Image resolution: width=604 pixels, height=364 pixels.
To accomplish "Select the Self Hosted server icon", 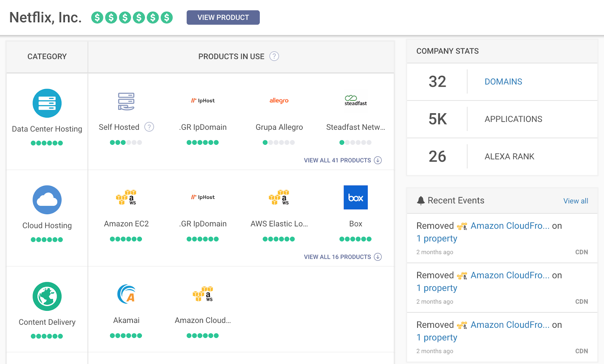I will tap(126, 101).
